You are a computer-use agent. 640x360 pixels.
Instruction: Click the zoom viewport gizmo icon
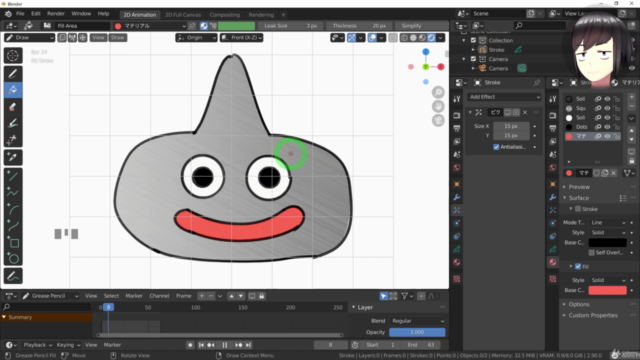click(438, 92)
